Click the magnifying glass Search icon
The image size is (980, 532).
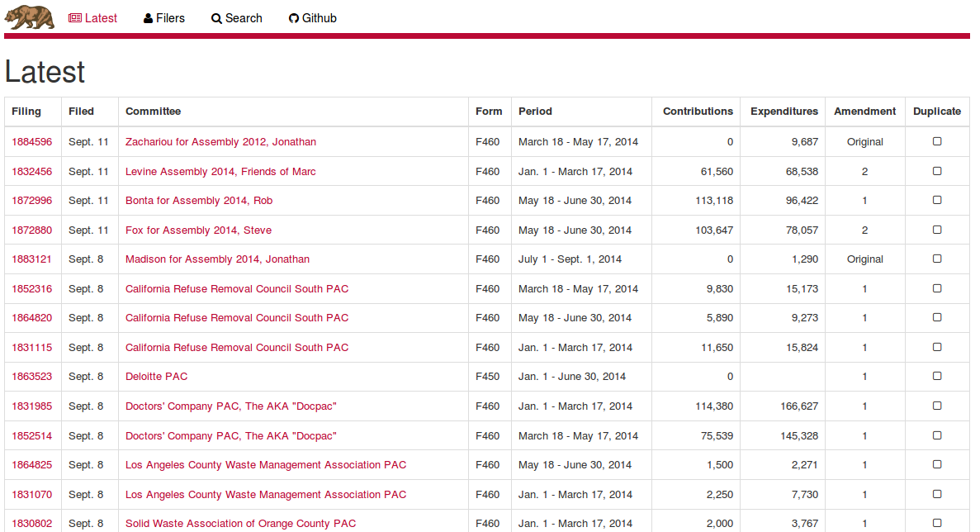click(216, 18)
